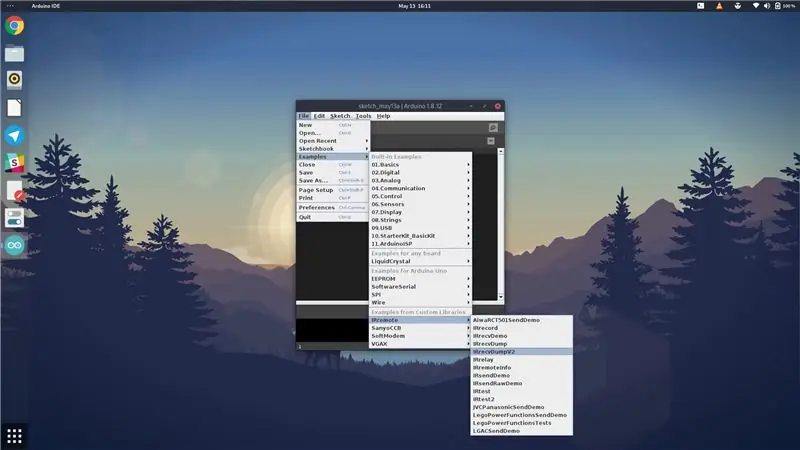Expand the SanyoCCB library examples
The width and height of the screenshot is (800, 450).
pyautogui.click(x=420, y=328)
